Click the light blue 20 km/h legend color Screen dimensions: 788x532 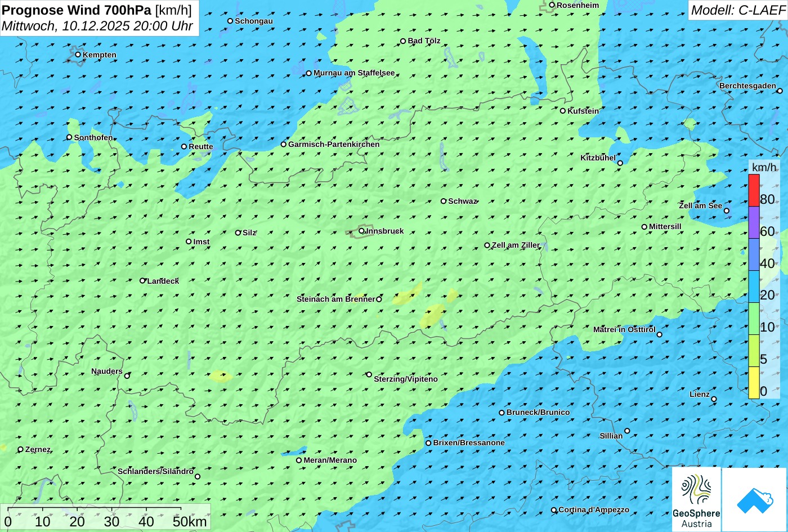tap(754, 287)
